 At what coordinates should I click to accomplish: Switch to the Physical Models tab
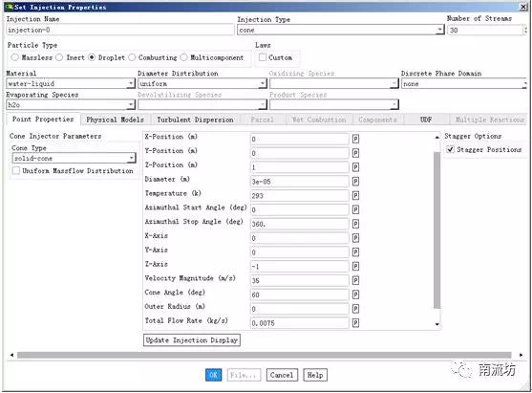(115, 120)
